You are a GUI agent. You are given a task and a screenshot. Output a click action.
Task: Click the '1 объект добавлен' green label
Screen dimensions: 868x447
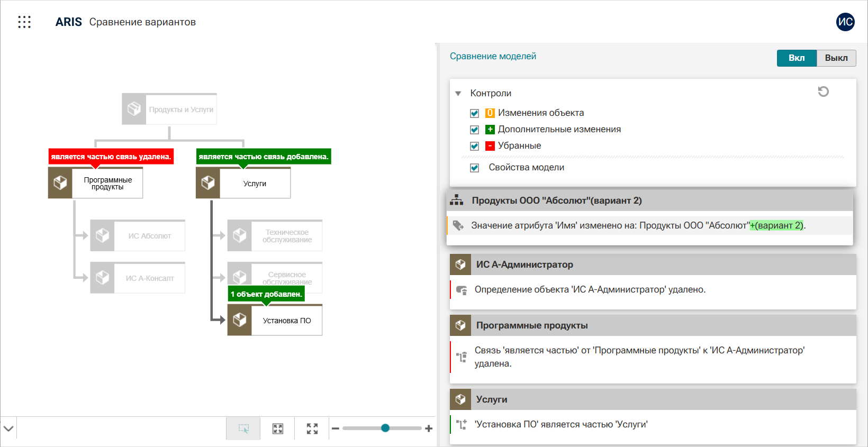(266, 294)
